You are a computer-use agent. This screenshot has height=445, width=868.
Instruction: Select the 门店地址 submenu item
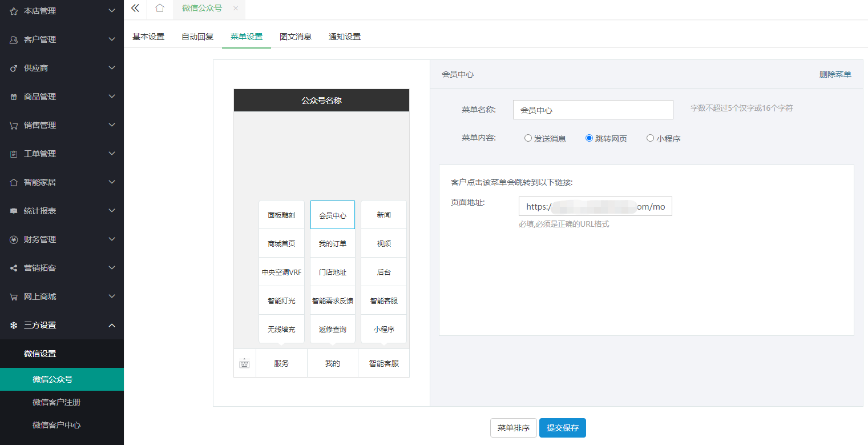click(x=333, y=272)
